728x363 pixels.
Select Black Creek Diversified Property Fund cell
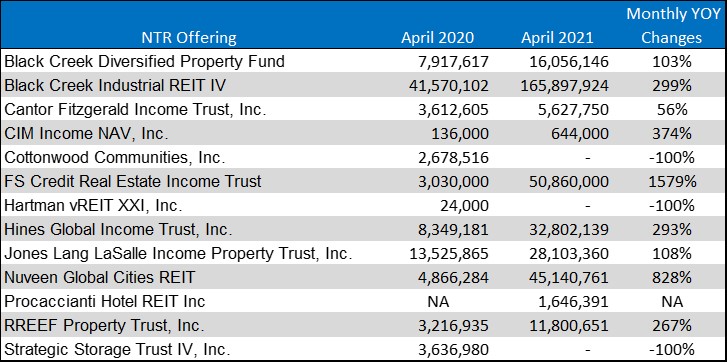click(x=144, y=61)
